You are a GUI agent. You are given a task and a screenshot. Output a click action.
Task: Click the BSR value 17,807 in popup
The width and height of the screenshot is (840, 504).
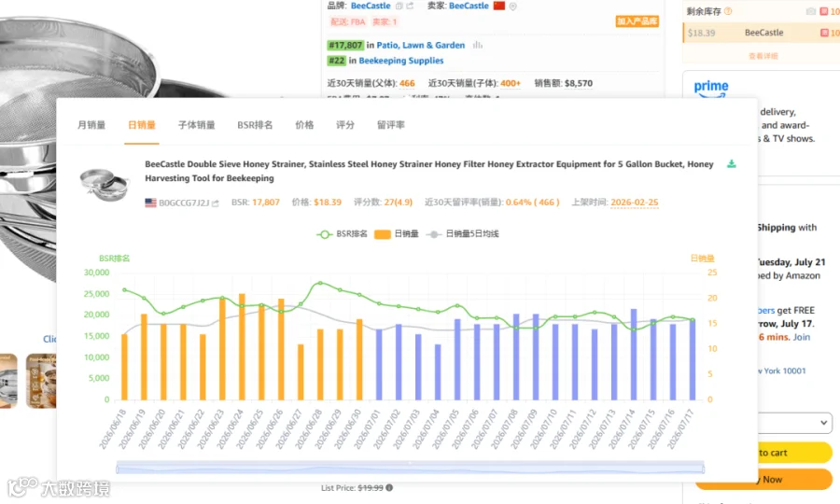[x=266, y=203]
